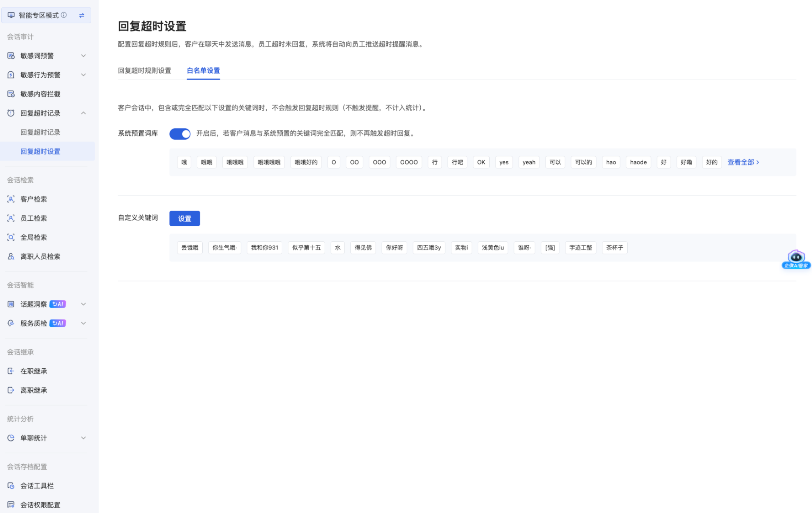
Task: Click the 单聊统计 pie chart icon
Action: (x=11, y=438)
